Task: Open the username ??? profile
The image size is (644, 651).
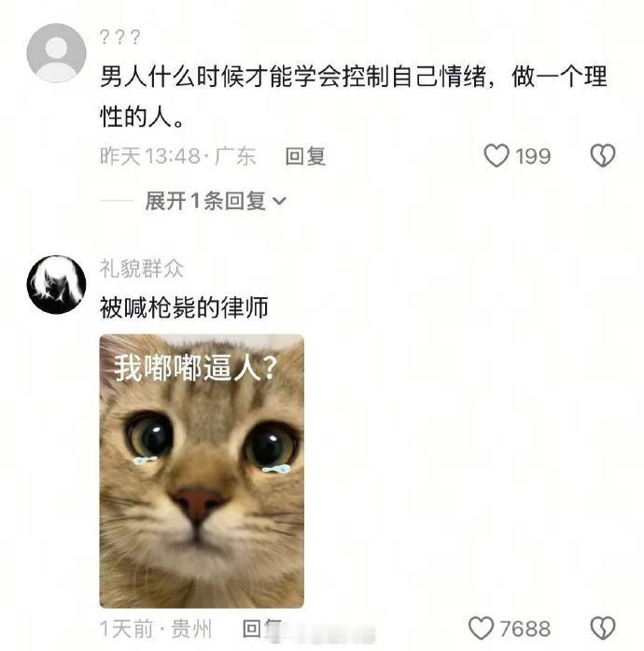Action: [x=119, y=37]
